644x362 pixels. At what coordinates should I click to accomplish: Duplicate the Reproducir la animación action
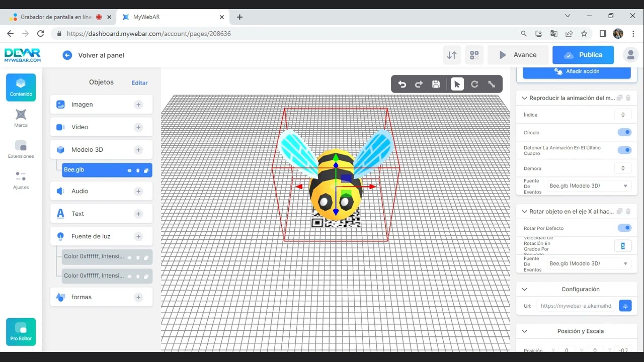pos(620,98)
